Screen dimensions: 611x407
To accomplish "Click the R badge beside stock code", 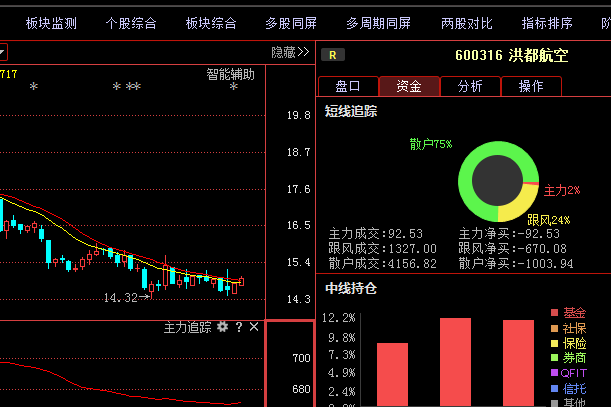I will coord(333,55).
